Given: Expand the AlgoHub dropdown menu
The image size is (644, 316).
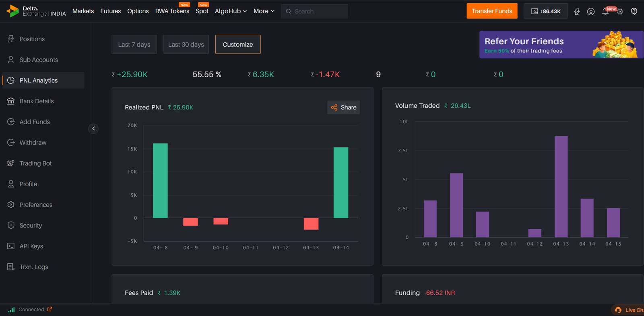Looking at the screenshot, I should tap(231, 11).
